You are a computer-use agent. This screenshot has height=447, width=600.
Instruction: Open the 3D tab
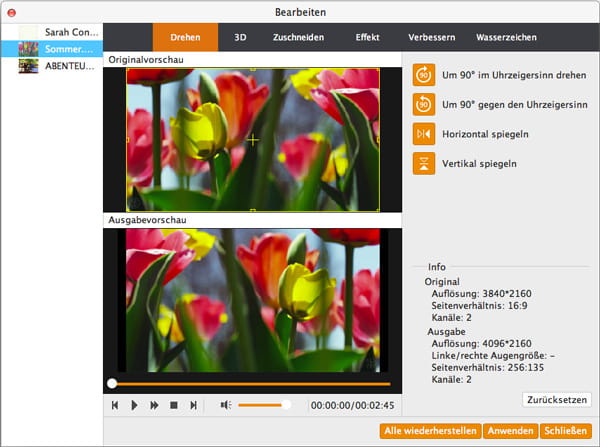(x=240, y=37)
